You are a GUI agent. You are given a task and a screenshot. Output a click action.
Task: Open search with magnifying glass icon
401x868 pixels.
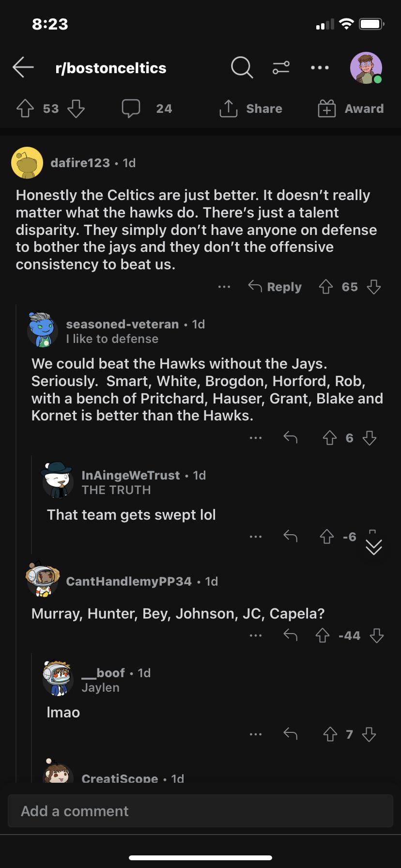coord(241,67)
